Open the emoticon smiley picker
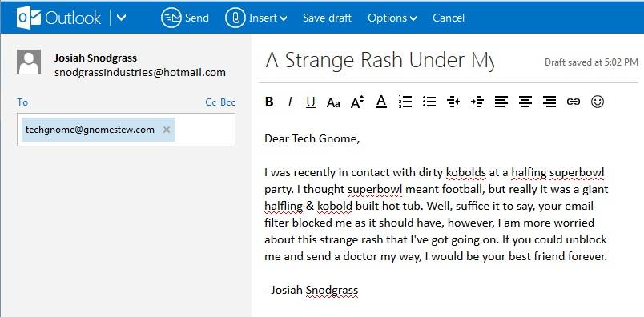This screenshot has width=644, height=317. coord(598,102)
